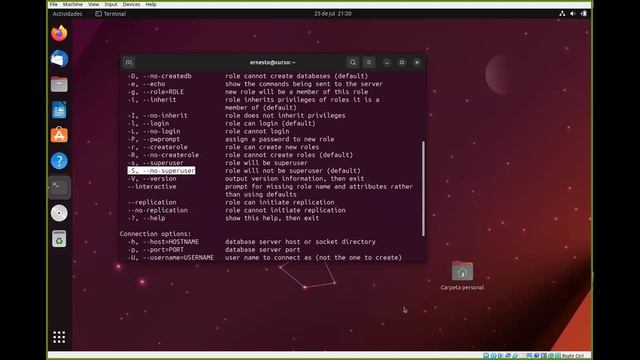Click the text '-P, --pwprompt'
The image size is (640, 360).
click(x=153, y=139)
